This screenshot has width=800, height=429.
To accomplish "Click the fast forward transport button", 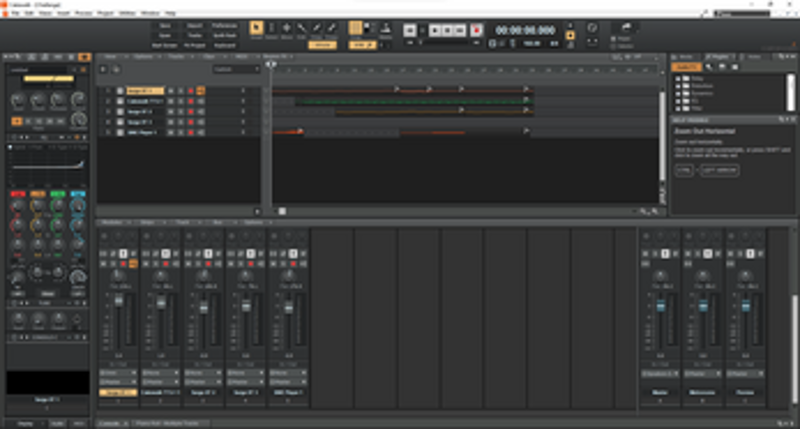I will [460, 31].
